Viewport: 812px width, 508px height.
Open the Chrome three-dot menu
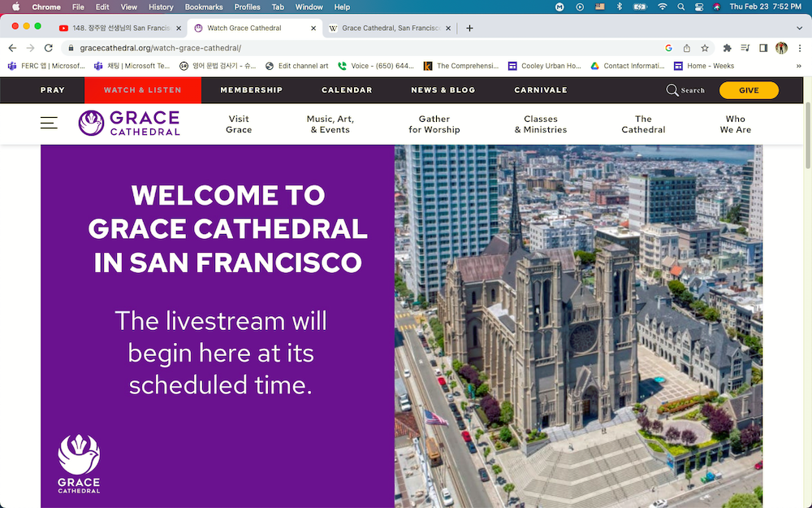tap(800, 48)
